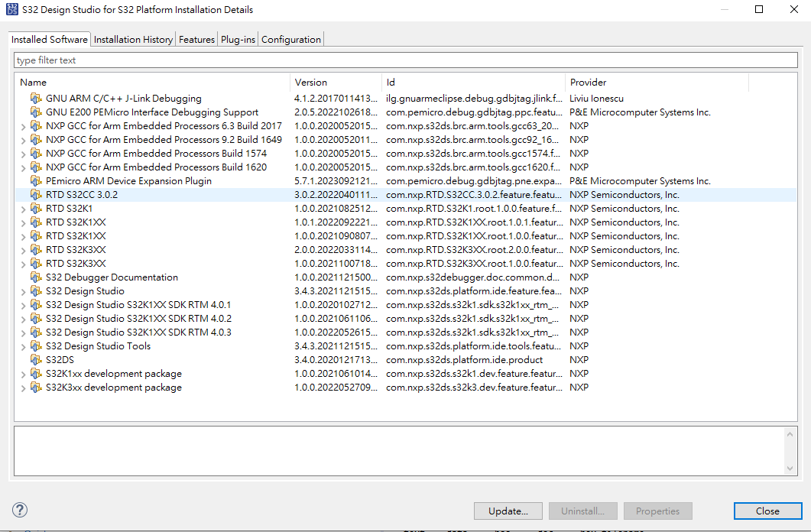Click the PEmicro ARM Device Expansion Plugin icon
The width and height of the screenshot is (811, 532).
[x=36, y=180]
